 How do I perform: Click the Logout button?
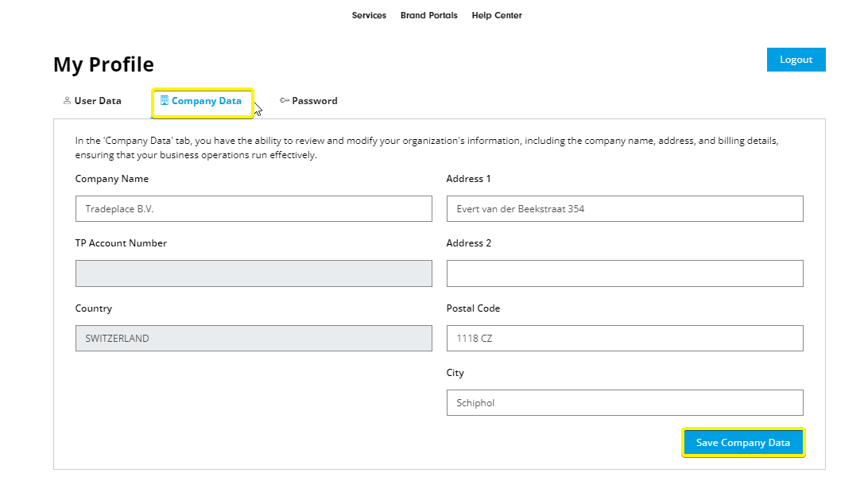[x=796, y=60]
